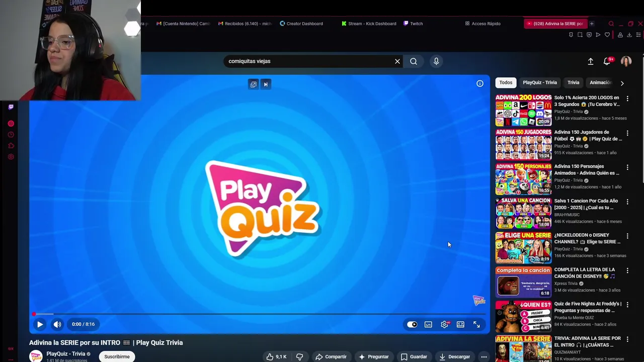The height and width of the screenshot is (362, 644).
Task: Open 'Quiz de Five Nights At Freddy's' title
Action: pos(588,307)
